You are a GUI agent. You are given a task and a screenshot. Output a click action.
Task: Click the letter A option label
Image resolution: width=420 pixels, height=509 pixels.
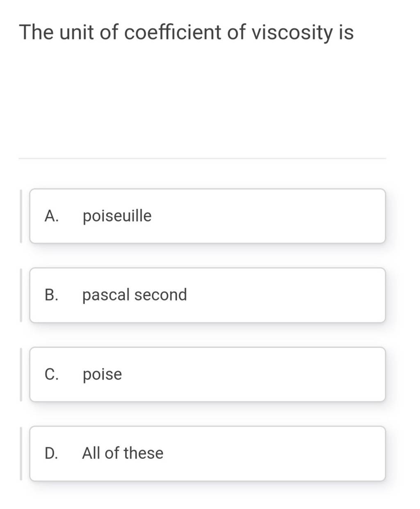pyautogui.click(x=52, y=216)
